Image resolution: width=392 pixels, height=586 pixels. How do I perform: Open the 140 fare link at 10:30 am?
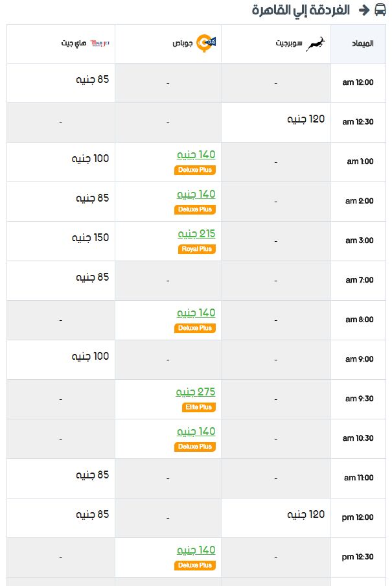196,432
